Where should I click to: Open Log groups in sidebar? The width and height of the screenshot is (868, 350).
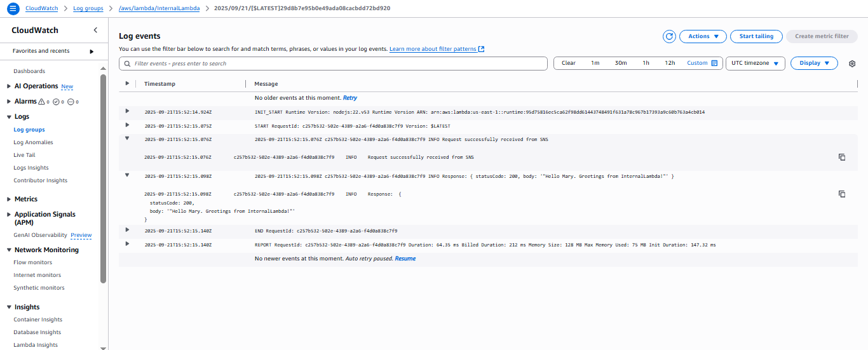click(29, 130)
